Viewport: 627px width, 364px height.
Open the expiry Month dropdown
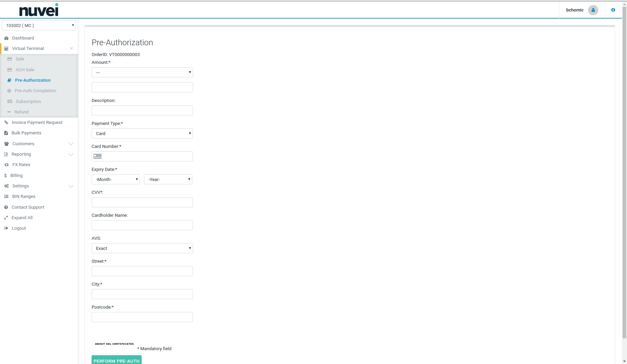(116, 179)
